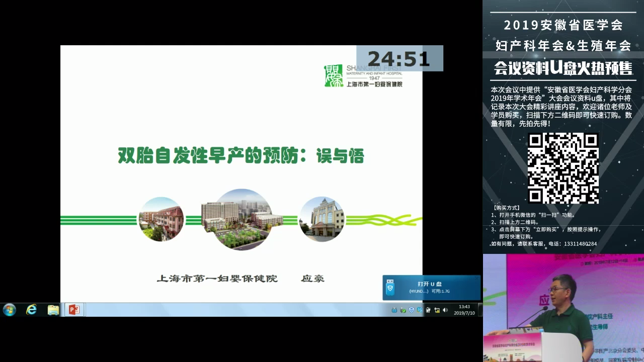Click the speaker video thumbnail
This screenshot has width=644, height=362.
click(563, 308)
